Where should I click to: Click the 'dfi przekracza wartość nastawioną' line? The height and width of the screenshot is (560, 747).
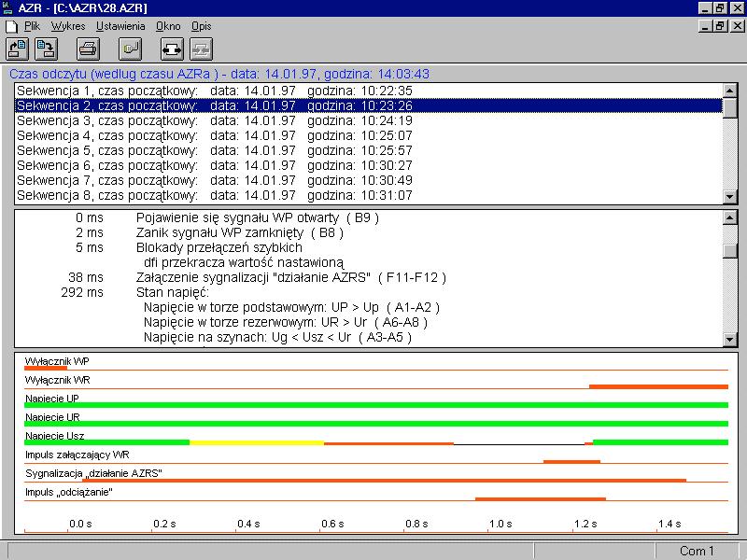(x=244, y=262)
